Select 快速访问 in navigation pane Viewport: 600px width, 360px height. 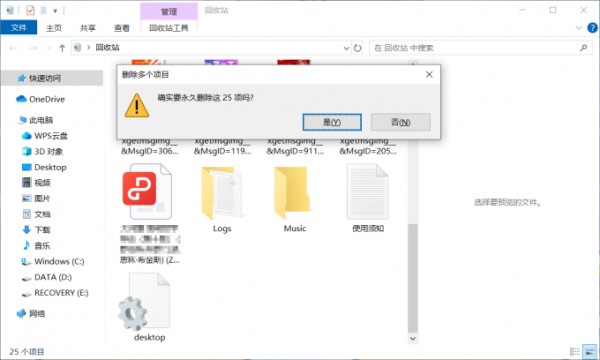[x=52, y=78]
